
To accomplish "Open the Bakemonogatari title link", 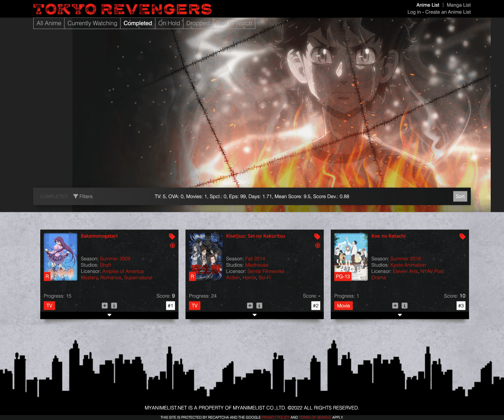I will click(x=99, y=236).
